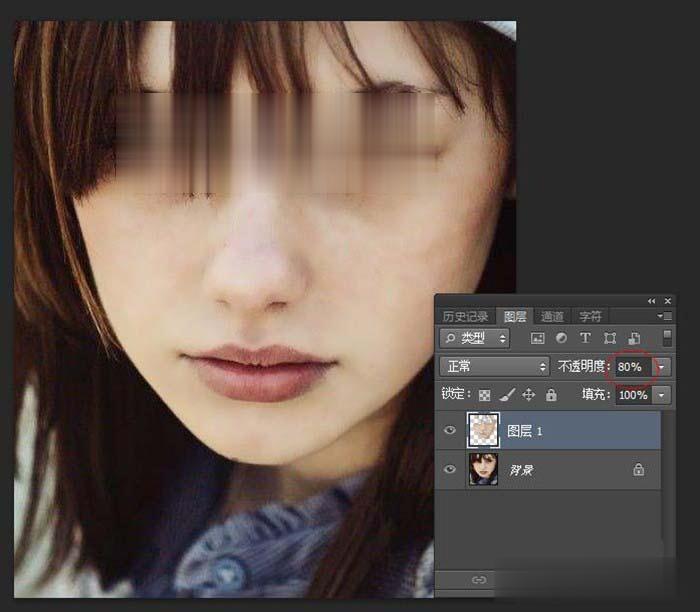Click the lock all padlock icon
Screen dimensions: 700x612
click(x=551, y=395)
